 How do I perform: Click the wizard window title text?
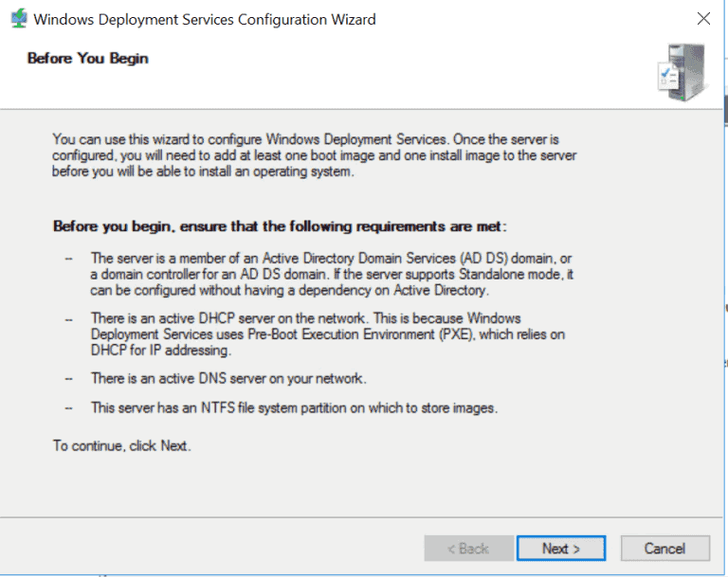[205, 19]
